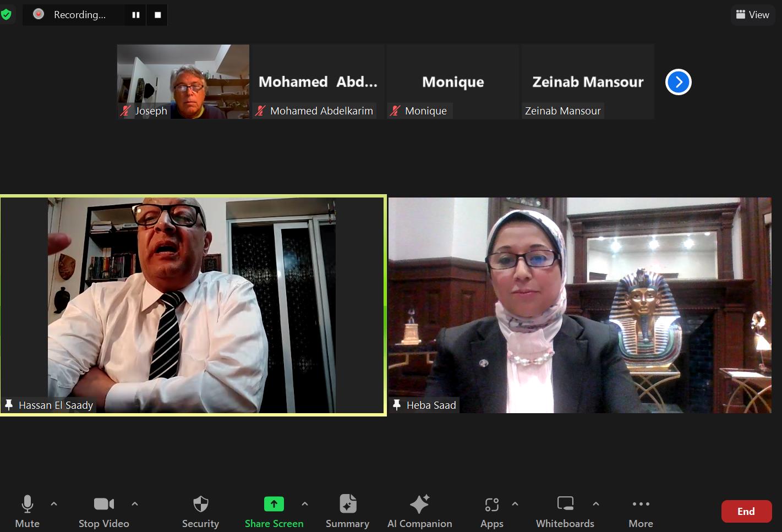Open the Security settings

tap(200, 511)
